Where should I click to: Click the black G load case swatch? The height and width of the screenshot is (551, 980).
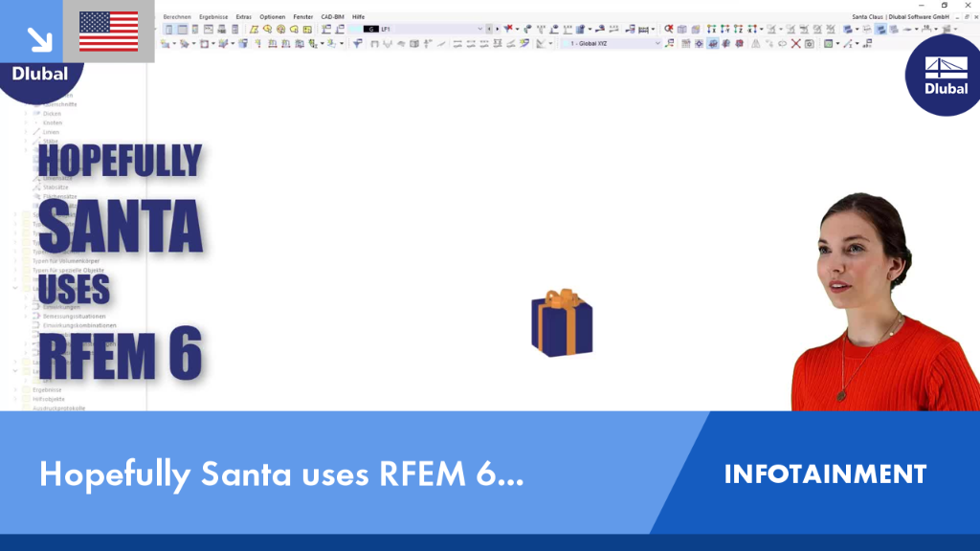point(370,30)
